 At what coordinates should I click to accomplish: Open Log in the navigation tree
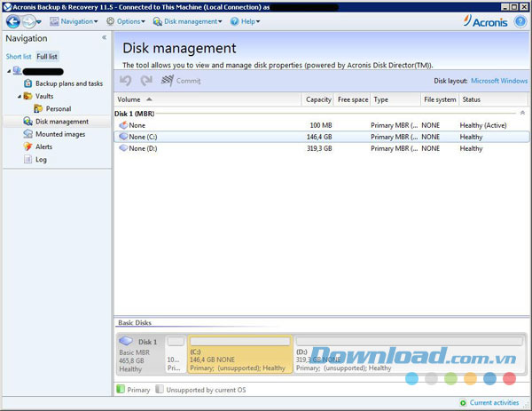[x=41, y=160]
